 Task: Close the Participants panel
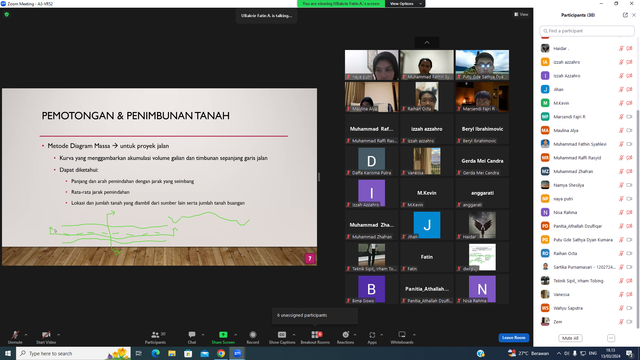coord(634,15)
